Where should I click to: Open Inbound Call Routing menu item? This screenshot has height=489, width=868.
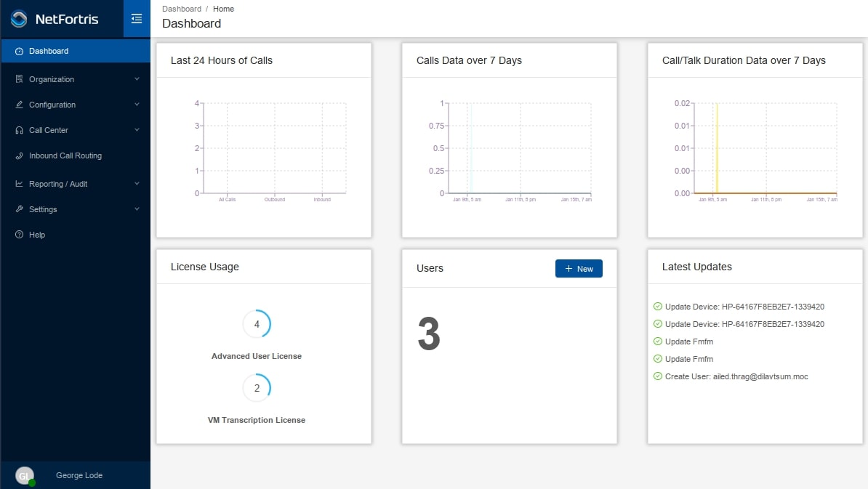[x=76, y=155]
